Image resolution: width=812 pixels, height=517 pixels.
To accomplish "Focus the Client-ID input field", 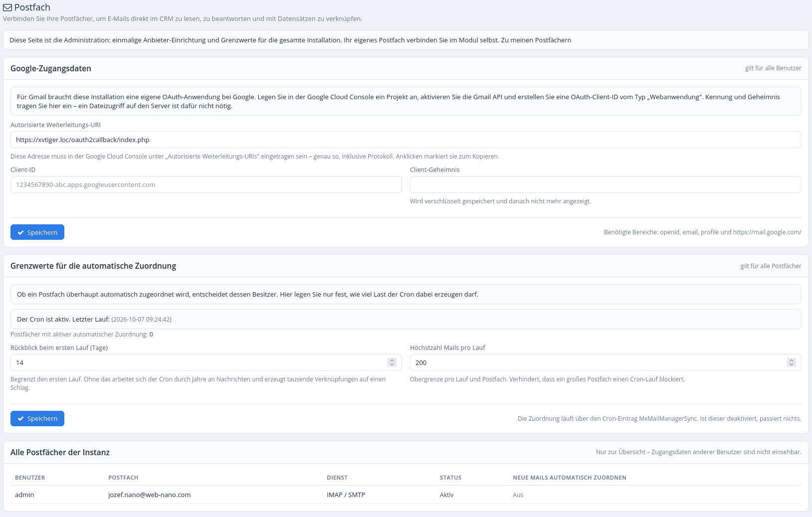I will [x=206, y=184].
